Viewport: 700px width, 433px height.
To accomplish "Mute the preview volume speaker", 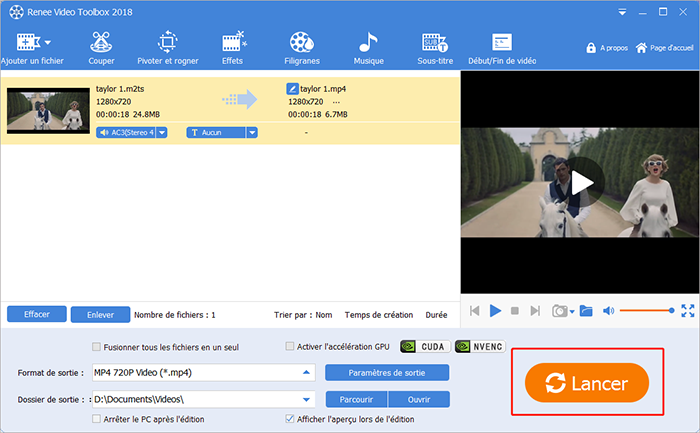I will pos(608,311).
